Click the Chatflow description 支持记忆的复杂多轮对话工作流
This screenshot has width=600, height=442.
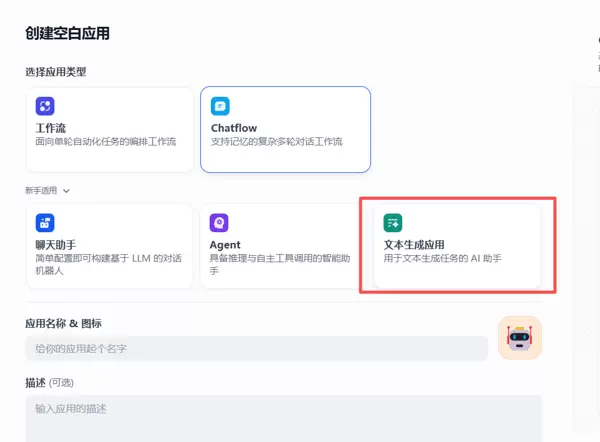pyautogui.click(x=277, y=142)
